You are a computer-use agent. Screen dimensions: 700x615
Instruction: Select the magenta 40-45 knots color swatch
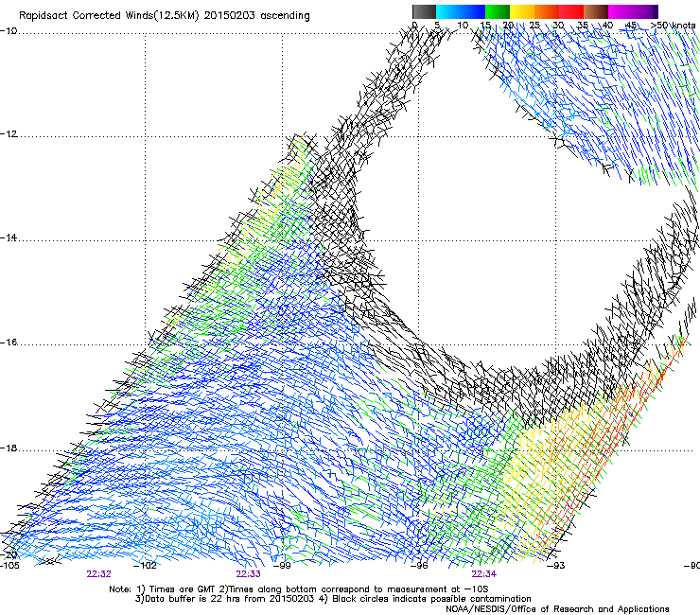(x=621, y=11)
